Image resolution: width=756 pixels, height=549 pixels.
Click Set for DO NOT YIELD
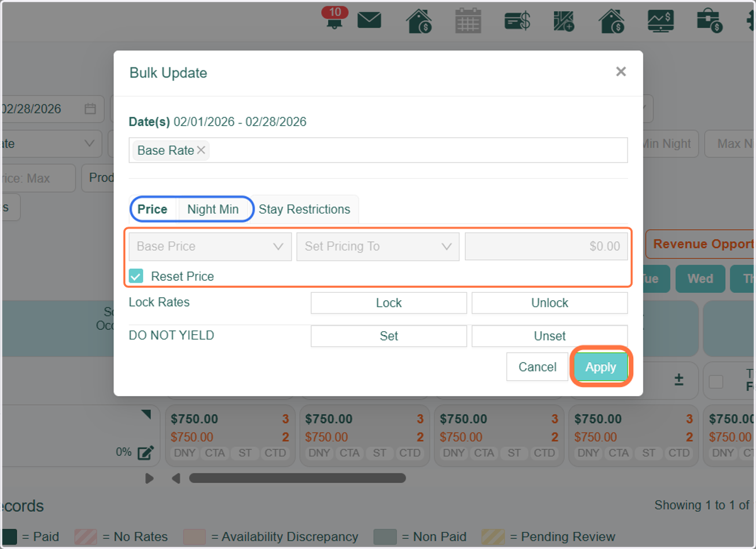389,336
